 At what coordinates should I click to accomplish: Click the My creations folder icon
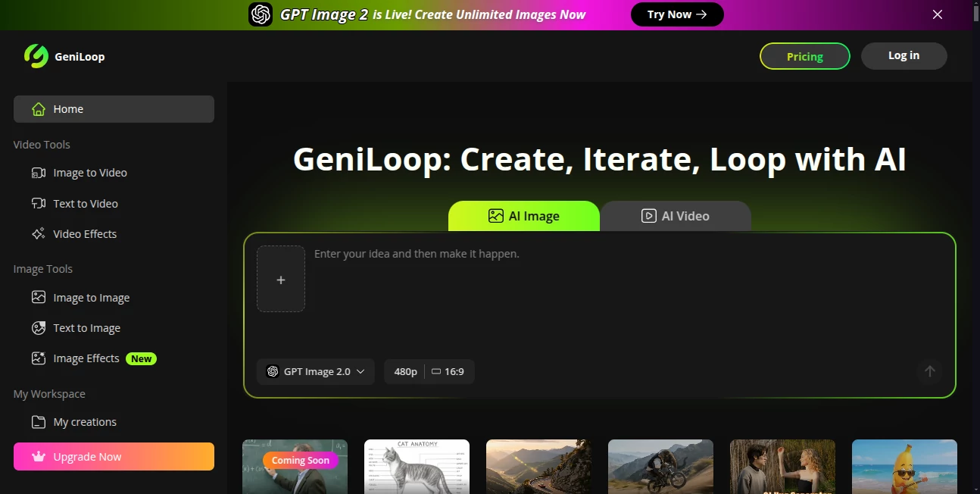[39, 422]
